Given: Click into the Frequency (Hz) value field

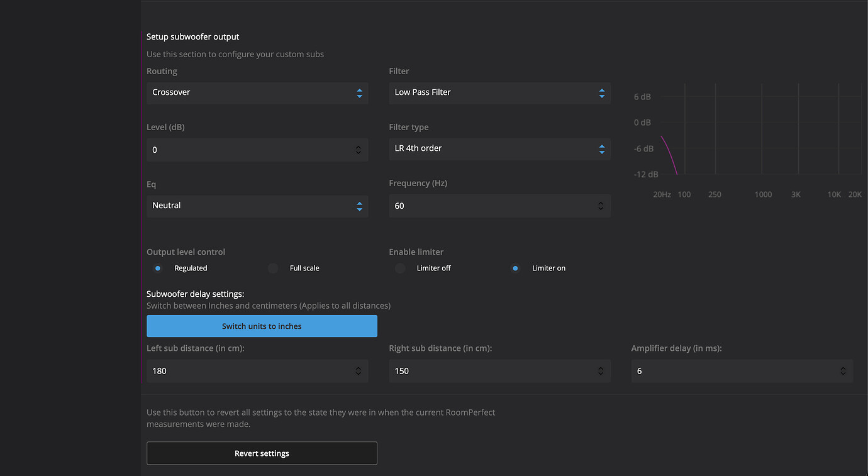Looking at the screenshot, I should click(491, 206).
